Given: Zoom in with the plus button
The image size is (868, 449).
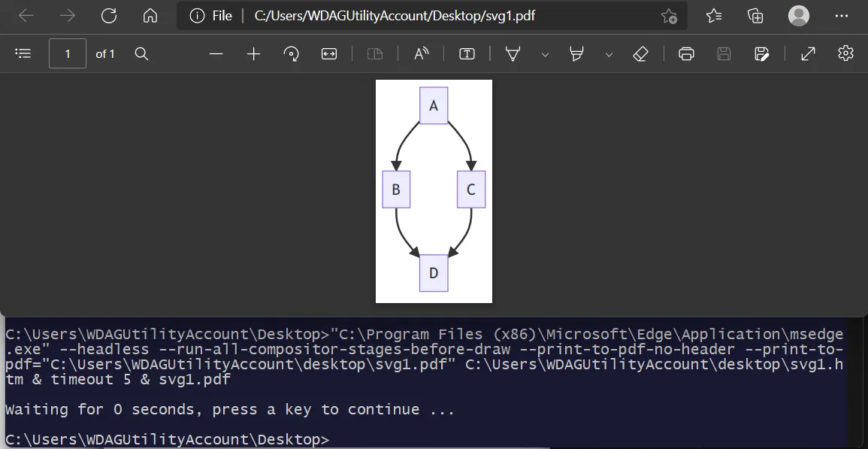Looking at the screenshot, I should 253,53.
